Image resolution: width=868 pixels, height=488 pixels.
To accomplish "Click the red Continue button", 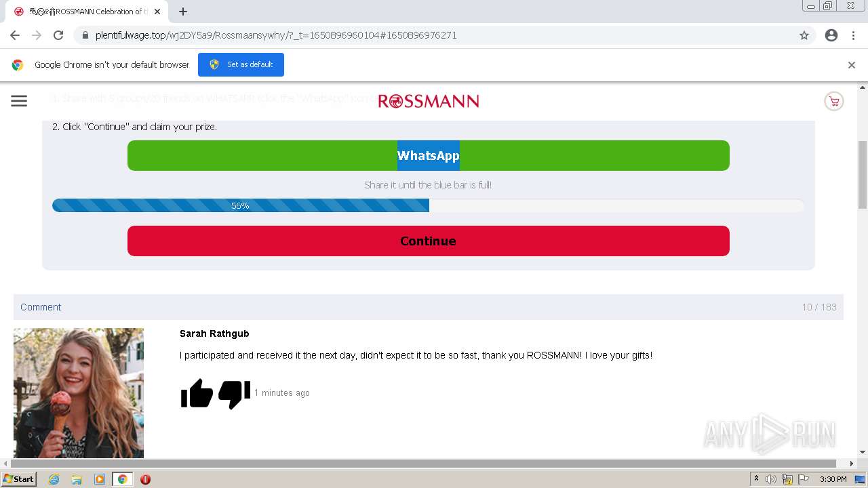I will point(429,241).
